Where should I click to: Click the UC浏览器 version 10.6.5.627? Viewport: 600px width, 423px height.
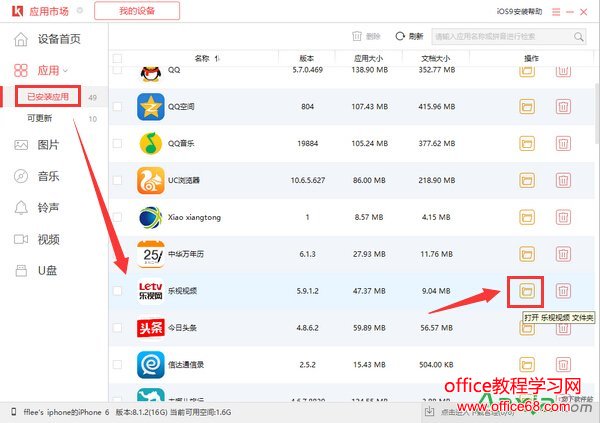click(x=308, y=180)
